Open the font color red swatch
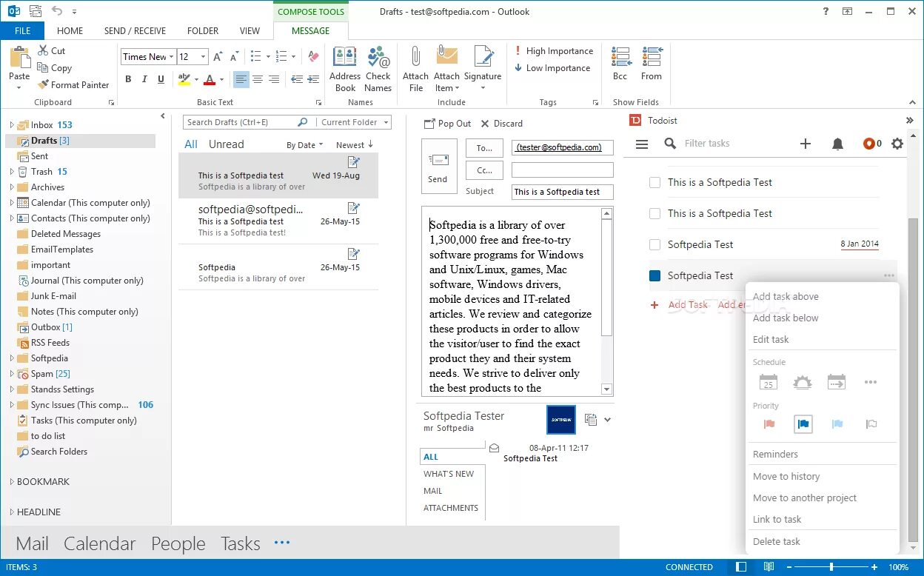 (210, 79)
